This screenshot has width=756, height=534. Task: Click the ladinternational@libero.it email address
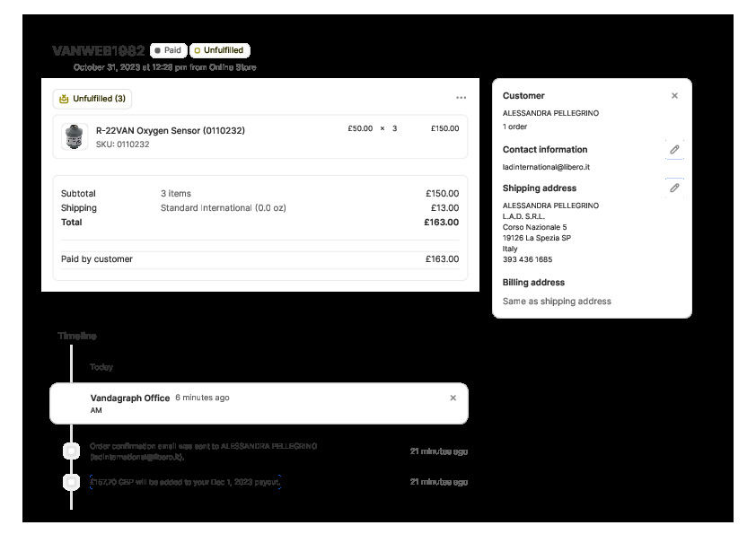(x=546, y=167)
